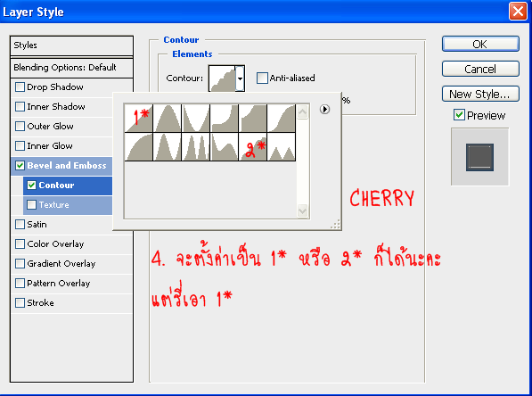Enable the Pattern Overlay checkbox
532x396 pixels.
(20, 284)
